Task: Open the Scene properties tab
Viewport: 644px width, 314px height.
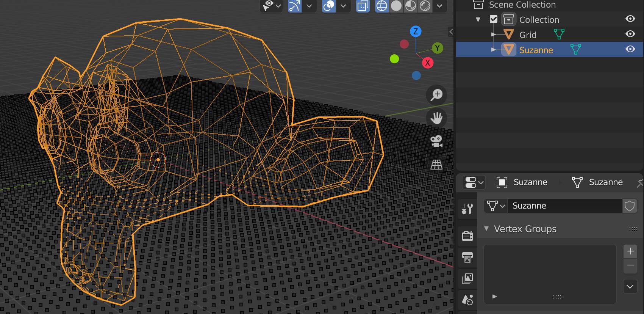Action: 467,300
